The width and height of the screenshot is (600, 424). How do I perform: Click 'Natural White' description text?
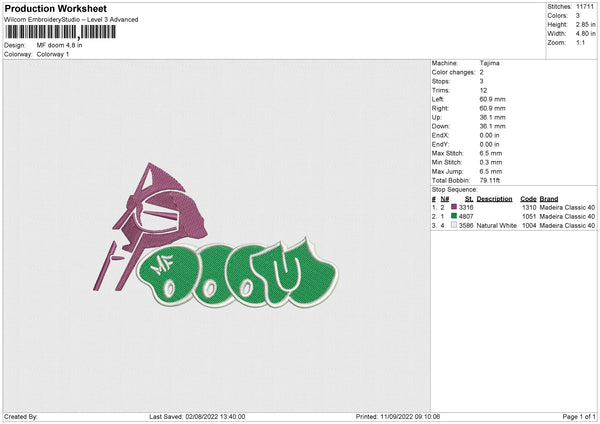point(496,226)
